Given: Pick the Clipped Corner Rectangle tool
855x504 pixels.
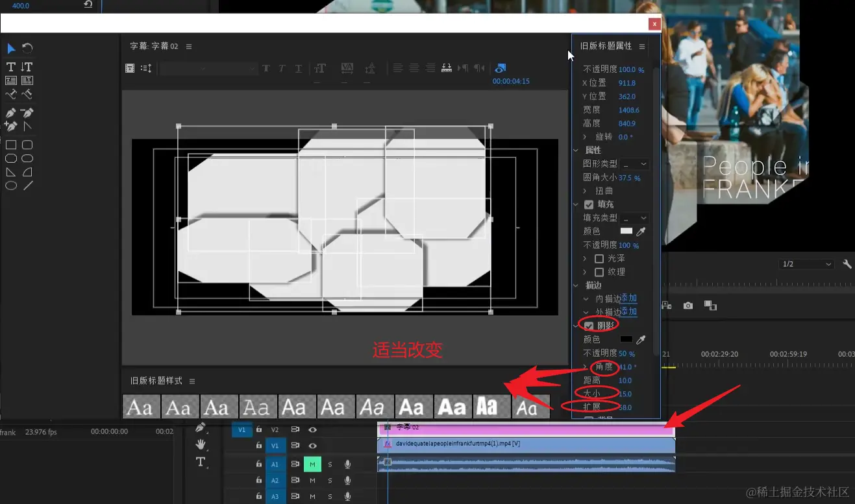Looking at the screenshot, I should point(11,158).
